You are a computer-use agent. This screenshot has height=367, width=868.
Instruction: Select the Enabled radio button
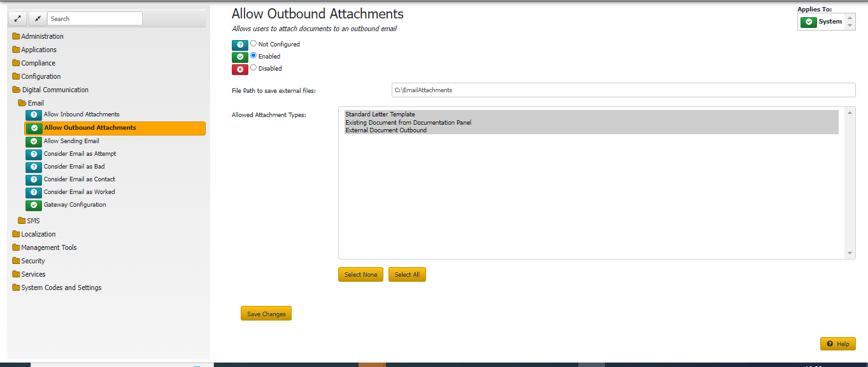[253, 56]
